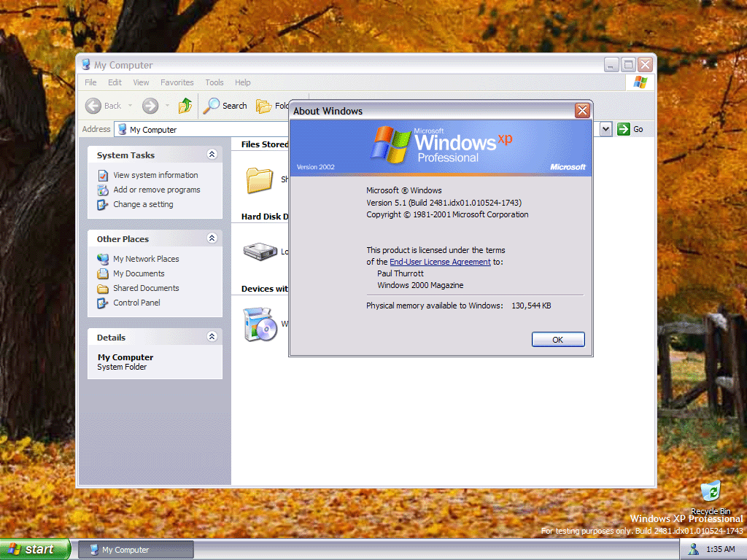Screen dimensions: 747x560
Task: Collapse the Other Places panel
Action: click(x=212, y=238)
